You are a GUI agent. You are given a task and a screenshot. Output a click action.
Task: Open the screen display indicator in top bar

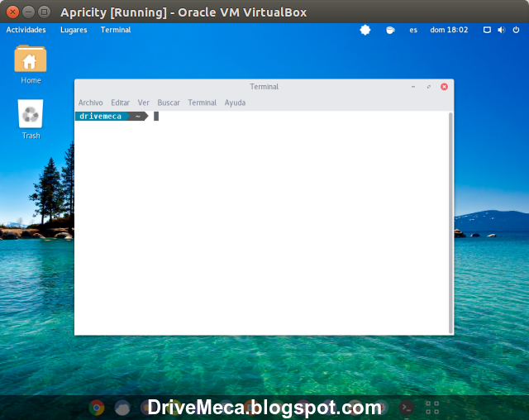click(x=487, y=30)
